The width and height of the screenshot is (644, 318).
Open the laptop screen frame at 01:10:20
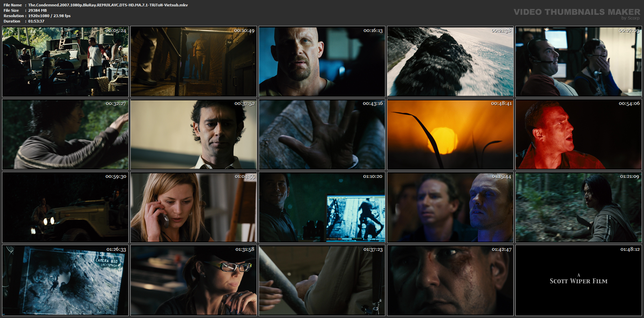(322, 207)
